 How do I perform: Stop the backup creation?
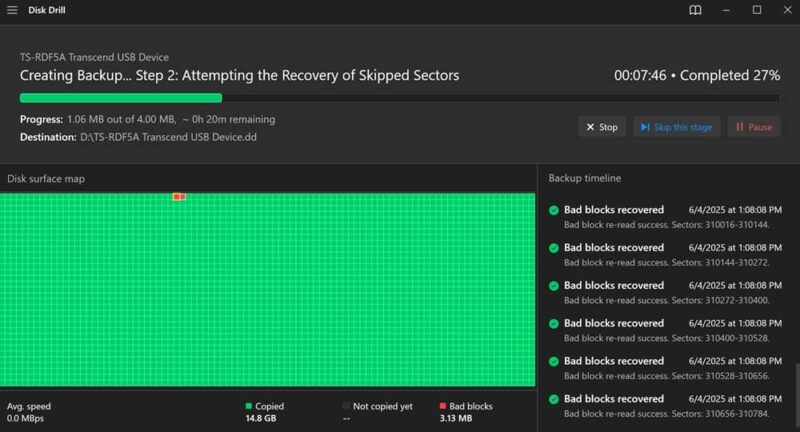(602, 127)
